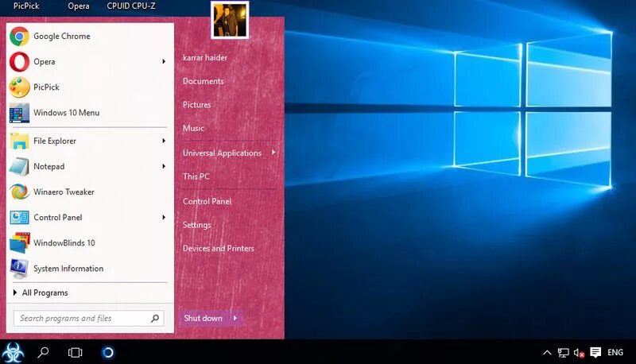The height and width of the screenshot is (364, 636).
Task: Open Task View on the taskbar
Action: point(75,353)
